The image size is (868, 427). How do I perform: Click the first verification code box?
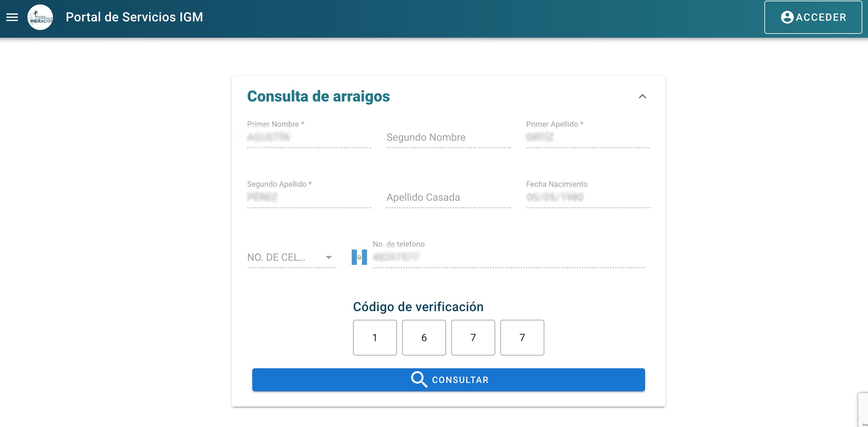click(x=375, y=337)
